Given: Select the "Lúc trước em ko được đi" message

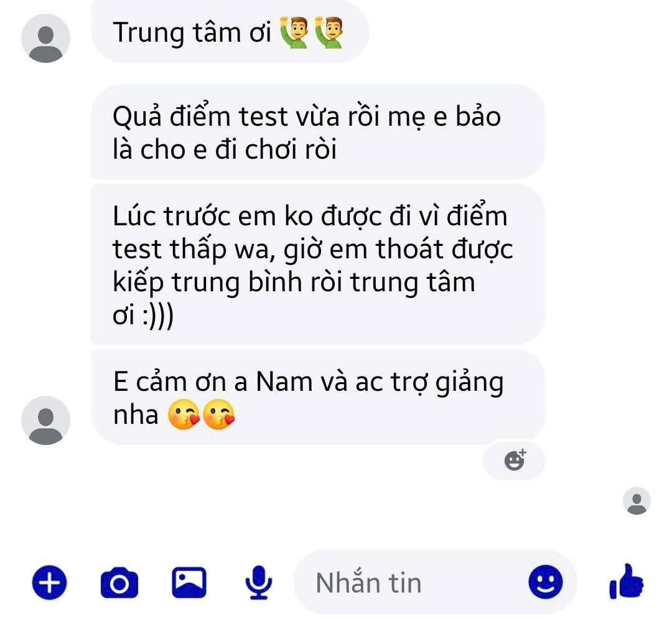Looking at the screenshot, I should (318, 265).
